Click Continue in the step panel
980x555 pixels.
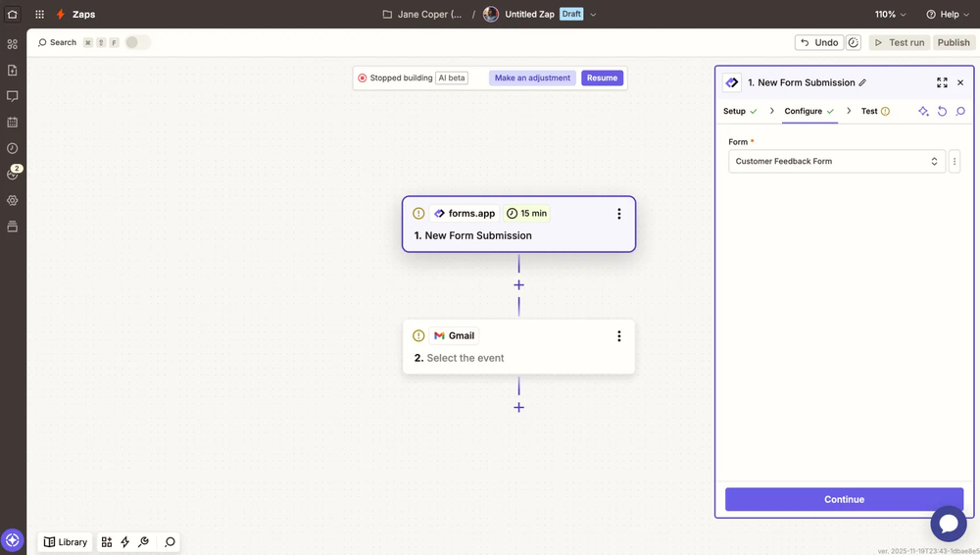click(844, 499)
